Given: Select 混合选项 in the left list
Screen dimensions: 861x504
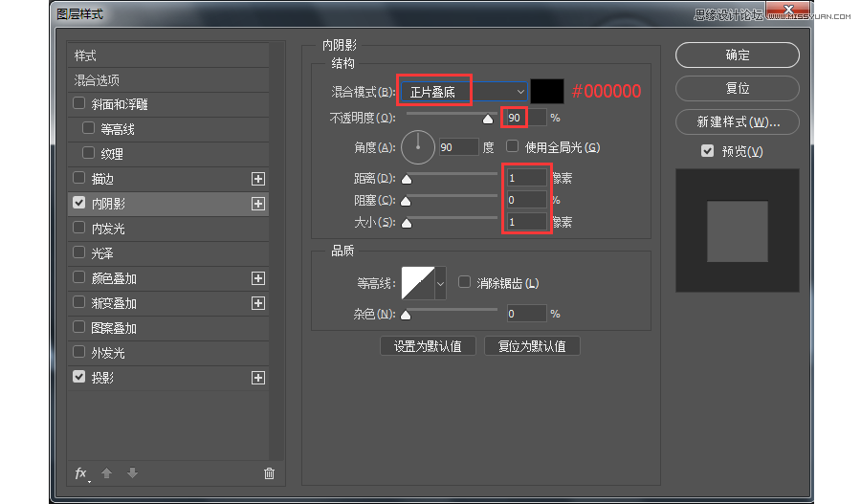Looking at the screenshot, I should 168,80.
